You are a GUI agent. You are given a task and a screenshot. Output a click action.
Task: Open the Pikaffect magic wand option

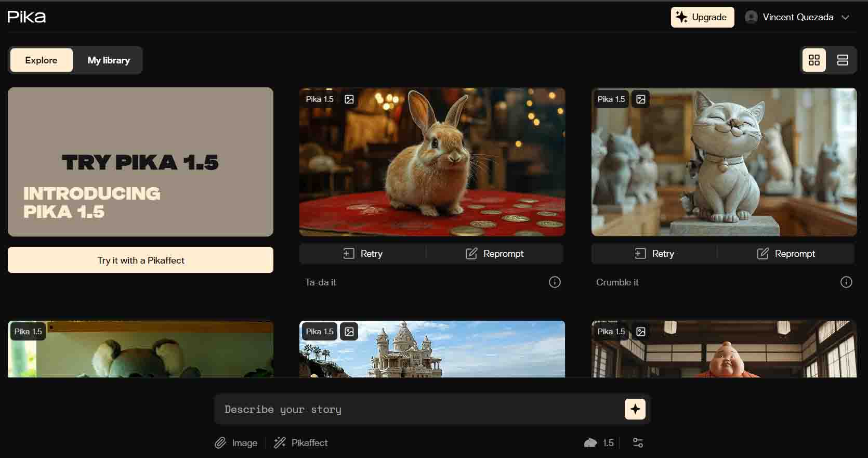pyautogui.click(x=301, y=443)
